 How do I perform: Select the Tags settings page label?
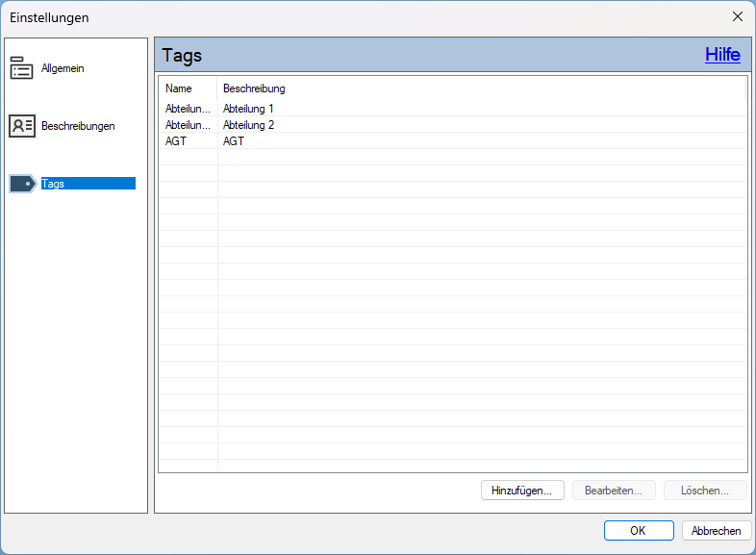pos(88,184)
